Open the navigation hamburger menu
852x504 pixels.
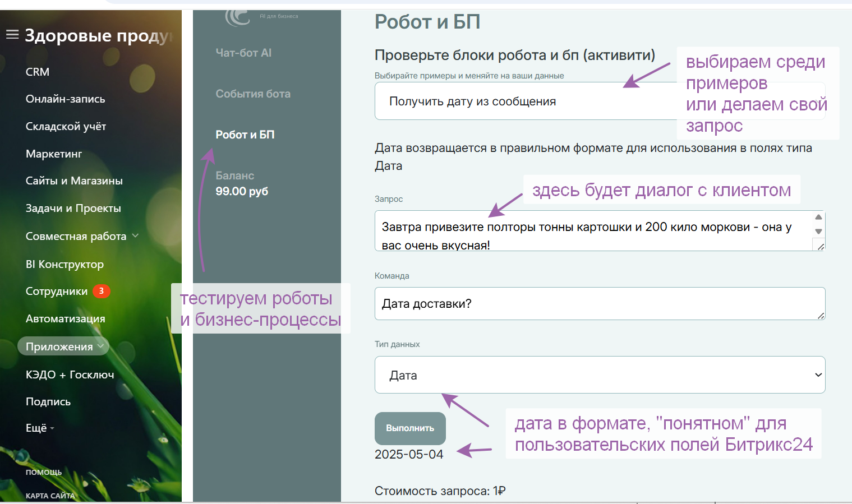tap(12, 34)
